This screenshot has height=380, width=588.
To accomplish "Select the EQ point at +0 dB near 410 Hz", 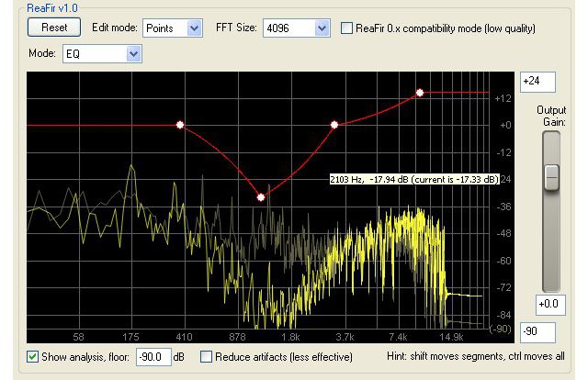I will [x=180, y=125].
